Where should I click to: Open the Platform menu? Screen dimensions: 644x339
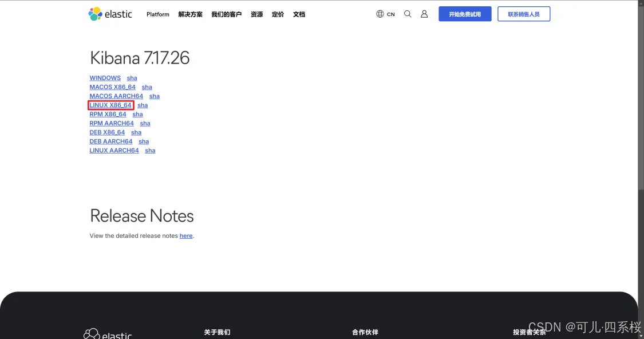coord(158,14)
